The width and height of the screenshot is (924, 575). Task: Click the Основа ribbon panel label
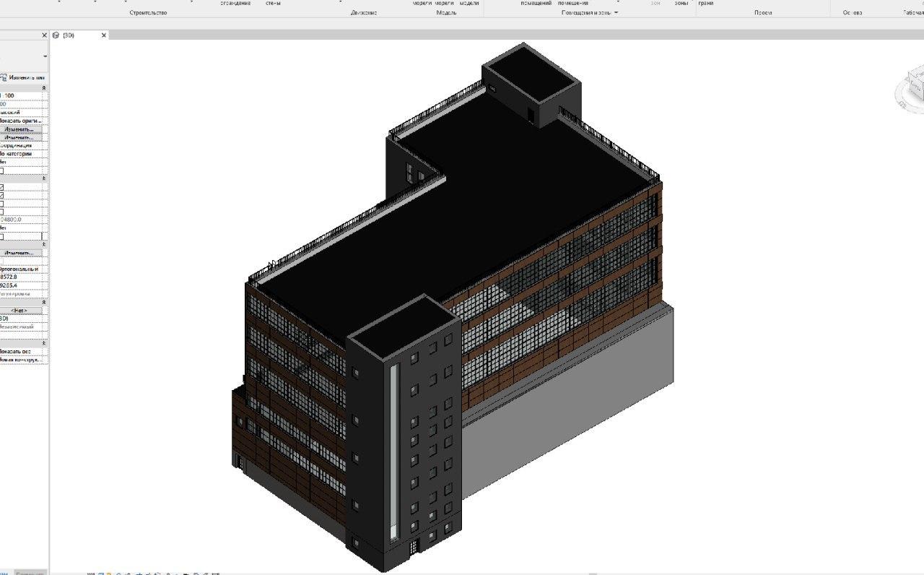[853, 13]
